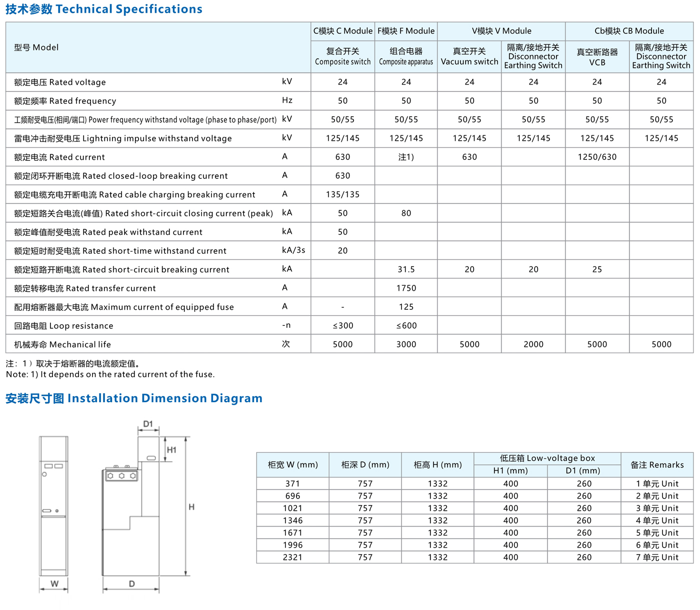Select 'Rated cable charging breaking current' label
Image resolution: width=700 pixels, height=610 pixels.
pyautogui.click(x=134, y=195)
